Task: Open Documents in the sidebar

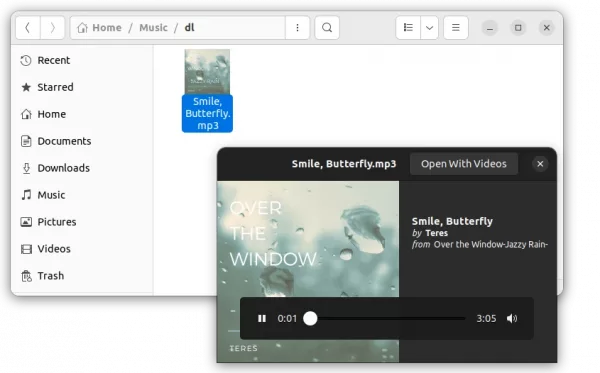Action: click(82, 141)
